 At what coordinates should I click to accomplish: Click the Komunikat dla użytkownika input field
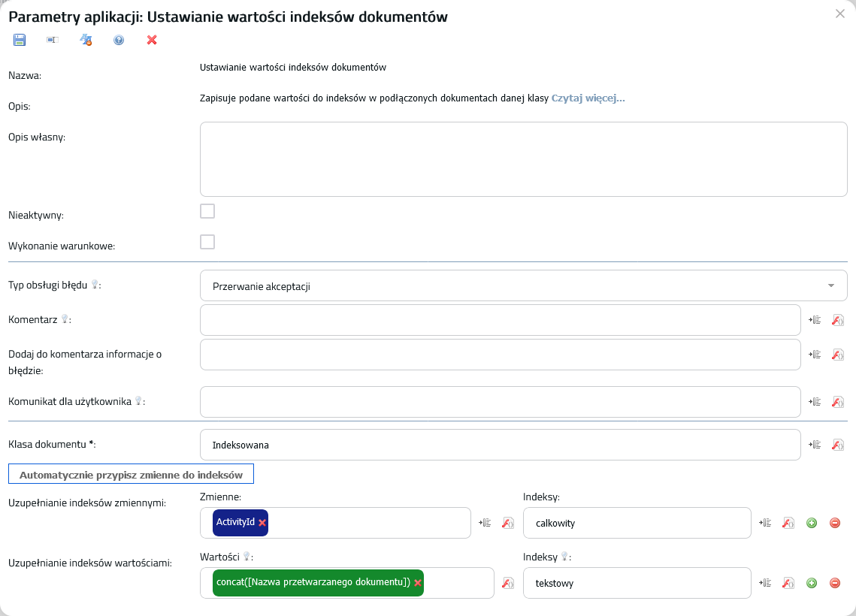(500, 402)
